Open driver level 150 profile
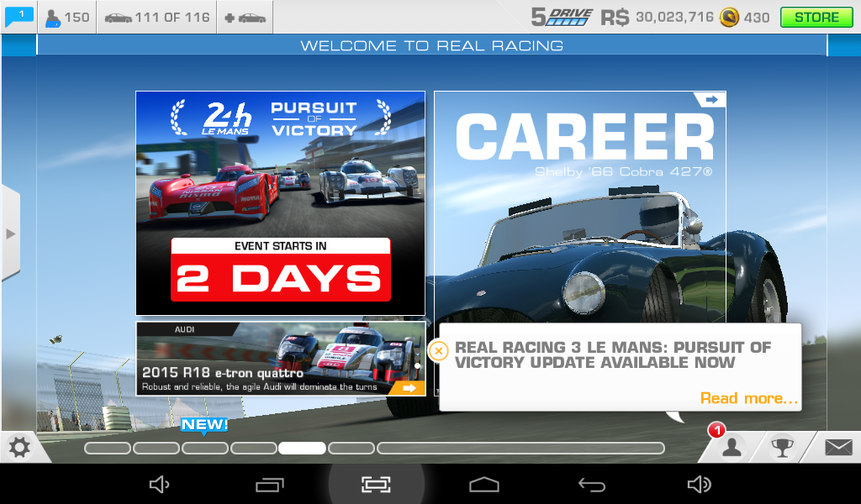Image resolution: width=861 pixels, height=504 pixels. click(67, 17)
